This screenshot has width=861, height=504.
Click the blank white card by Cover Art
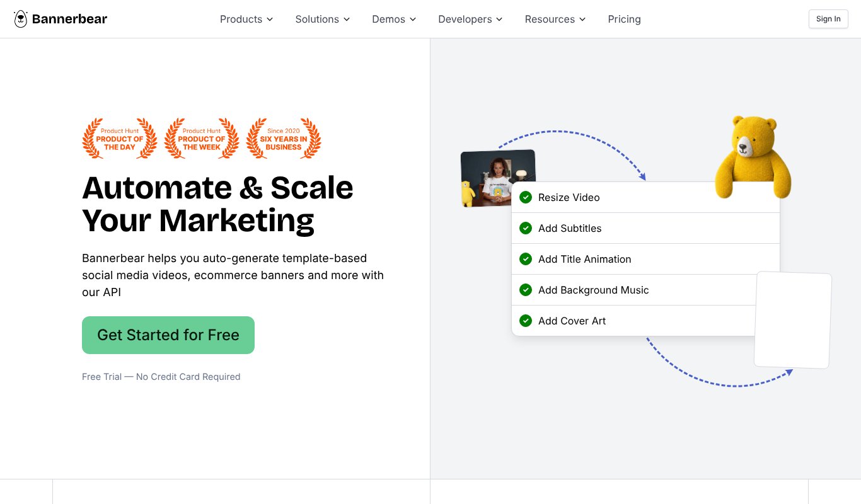point(793,319)
